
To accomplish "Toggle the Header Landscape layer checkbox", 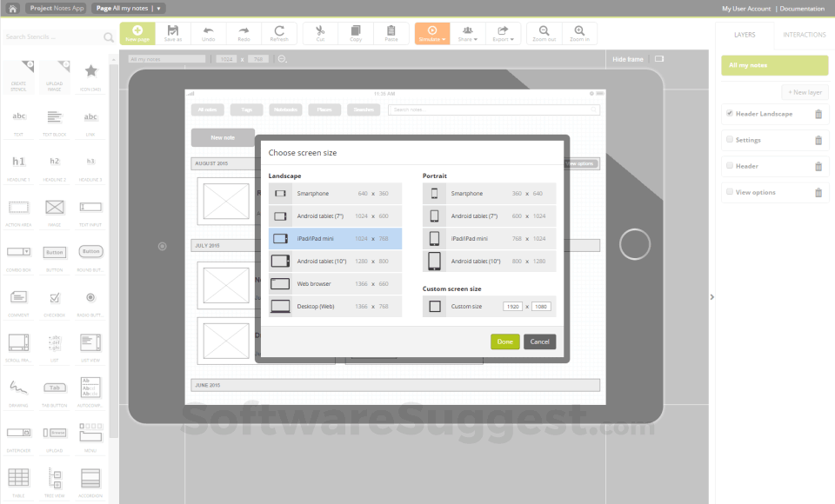I will pyautogui.click(x=728, y=113).
